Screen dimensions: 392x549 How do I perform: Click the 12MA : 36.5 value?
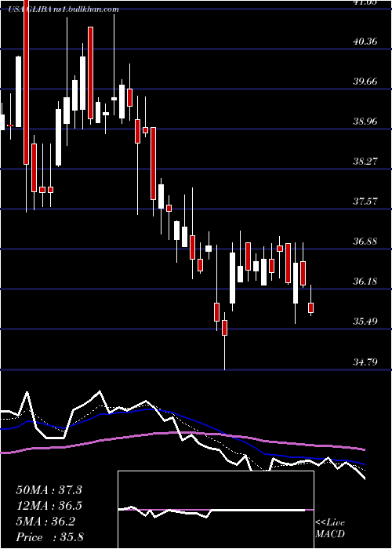(x=49, y=506)
